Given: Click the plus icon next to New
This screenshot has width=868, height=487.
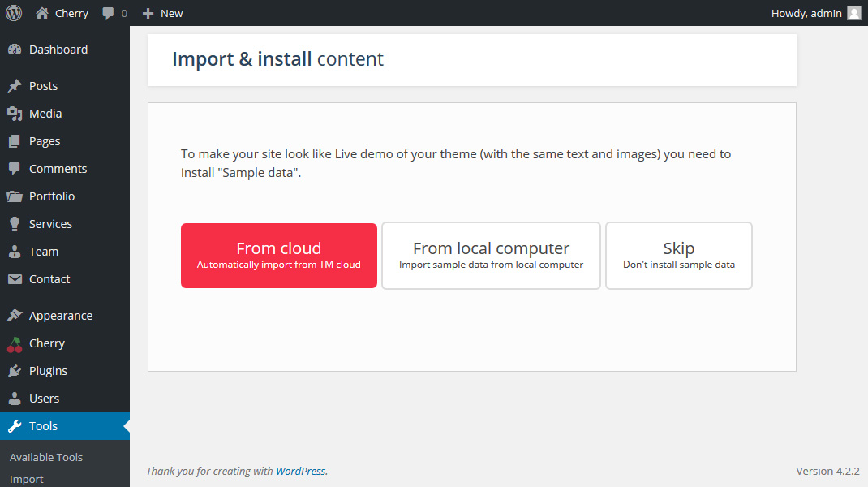Looking at the screenshot, I should pyautogui.click(x=148, y=13).
